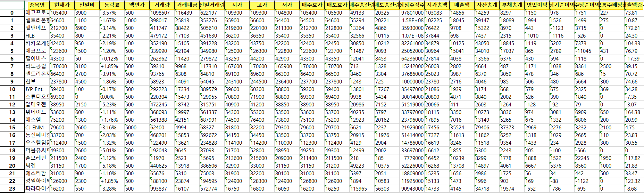Select the 6667 operating profit cell
This screenshot has height=193, width=644.
coord(537,166)
